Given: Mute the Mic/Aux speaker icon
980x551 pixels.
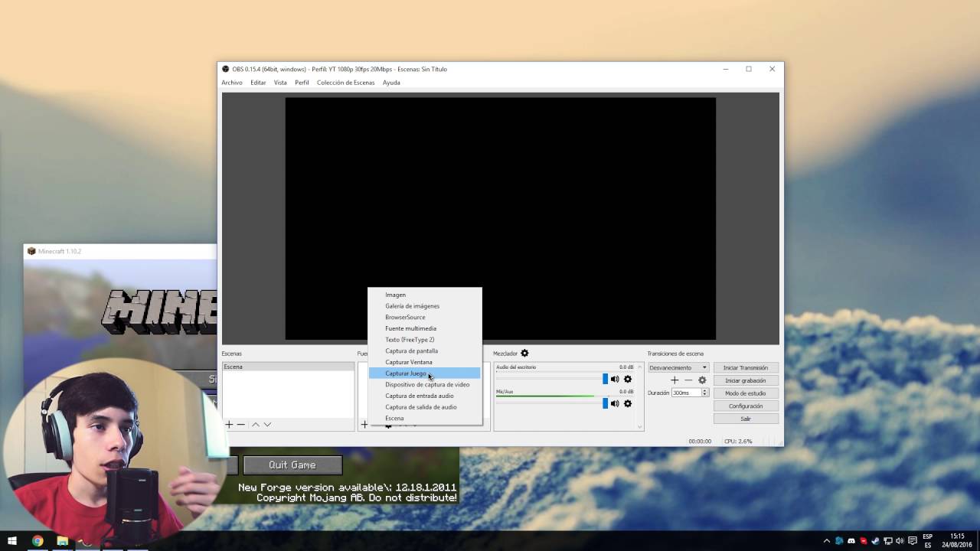Looking at the screenshot, I should pyautogui.click(x=615, y=403).
